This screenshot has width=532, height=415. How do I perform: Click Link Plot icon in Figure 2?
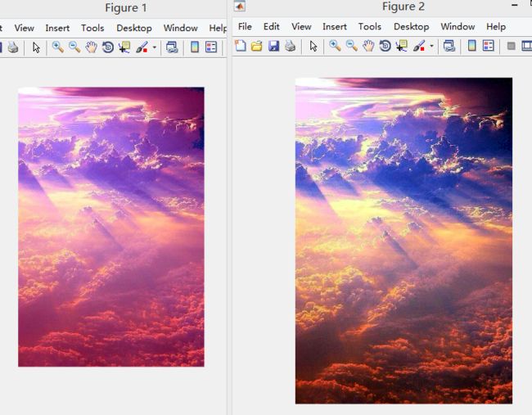(449, 46)
